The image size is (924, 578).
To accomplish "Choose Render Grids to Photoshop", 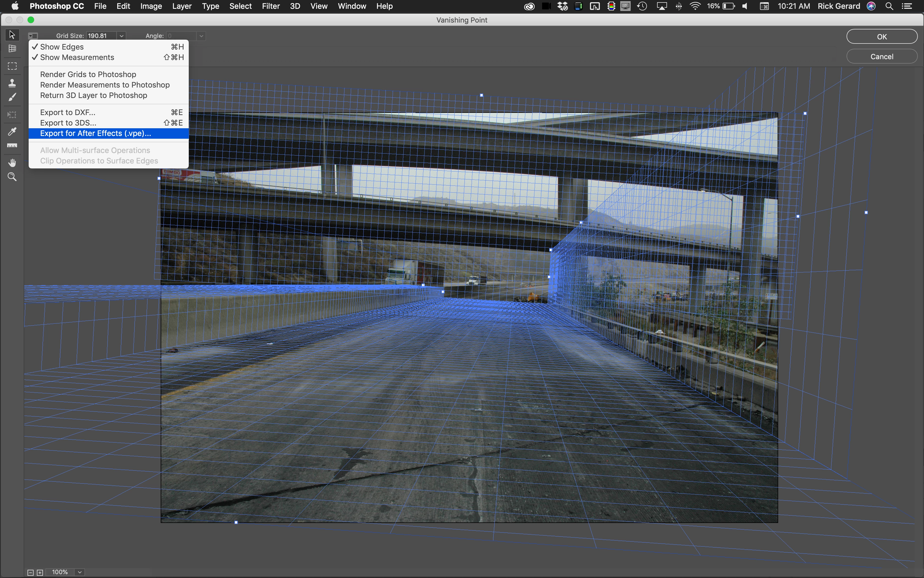I will tap(88, 74).
